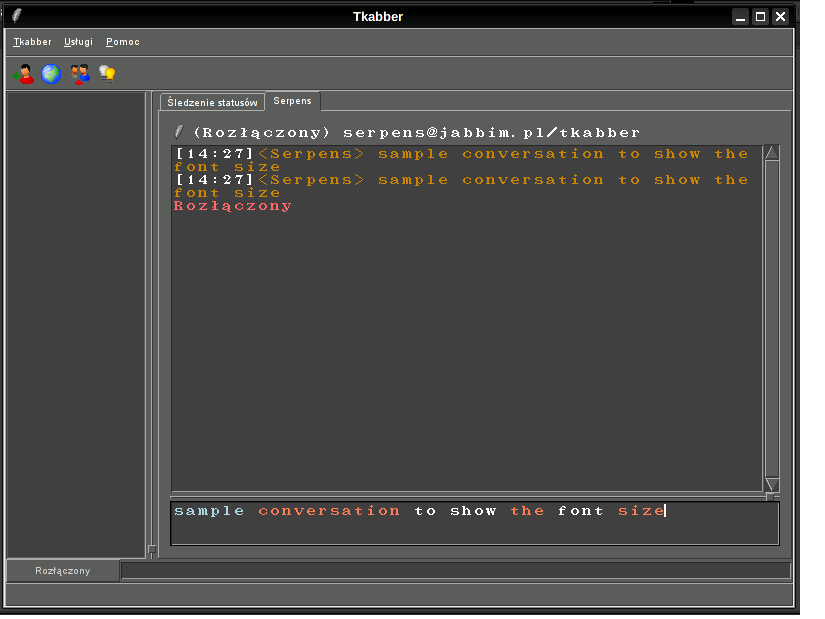Click the empty roster panel

click(76, 320)
